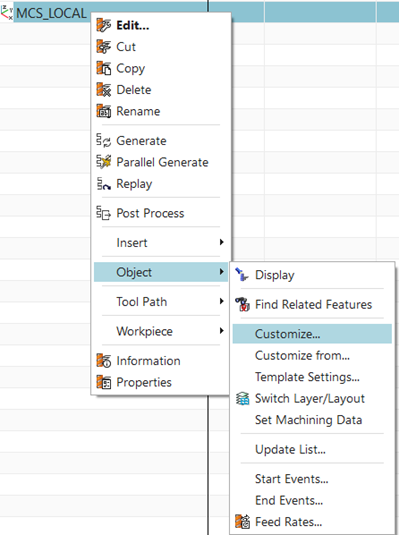Expand the Workpiece submenu arrow
Image resolution: width=399 pixels, height=535 pixels.
click(222, 331)
